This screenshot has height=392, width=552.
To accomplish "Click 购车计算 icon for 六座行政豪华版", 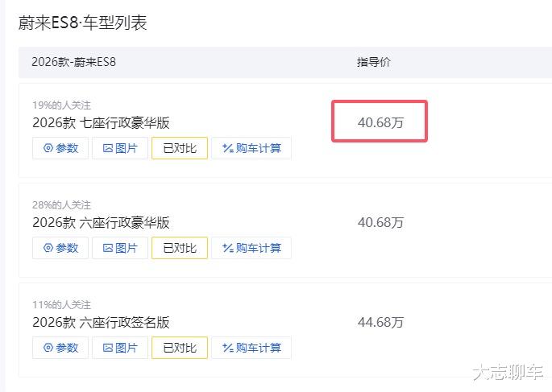I will click(x=251, y=248).
